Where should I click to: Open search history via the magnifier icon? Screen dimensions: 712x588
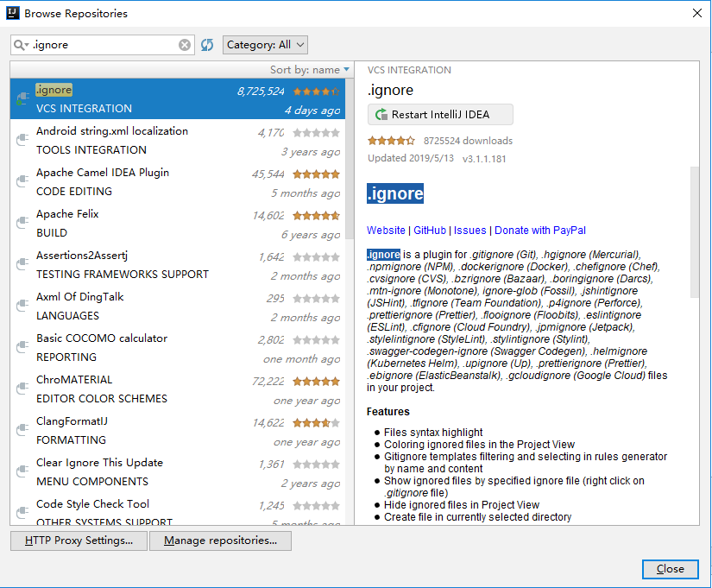pos(21,45)
